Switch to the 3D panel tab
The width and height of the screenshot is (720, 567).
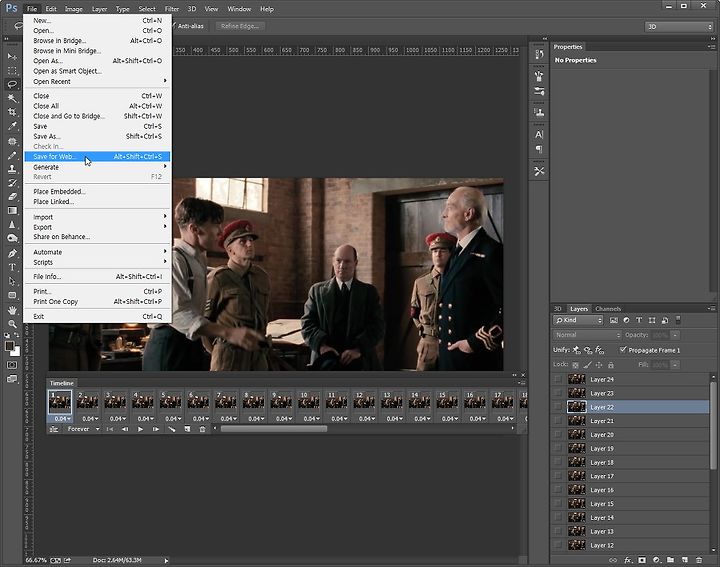(x=558, y=309)
